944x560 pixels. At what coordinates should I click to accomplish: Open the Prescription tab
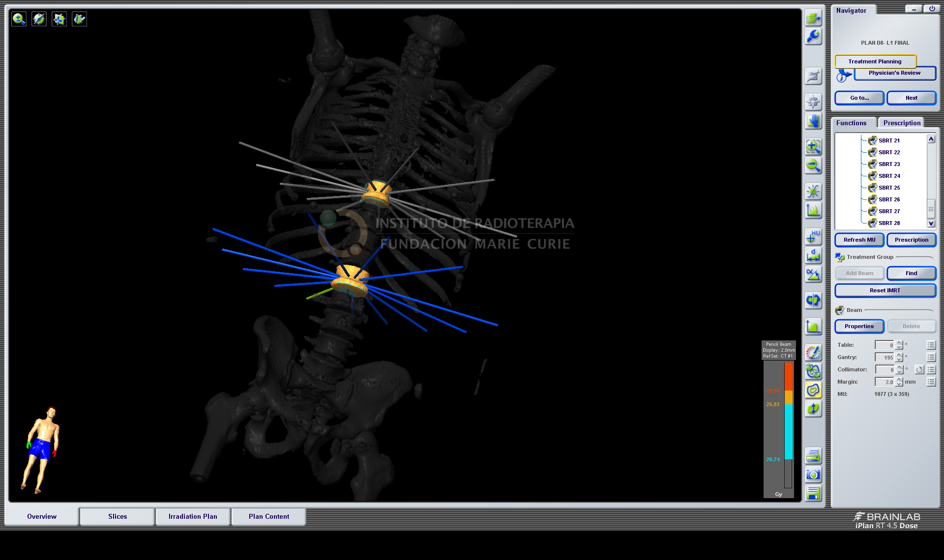901,123
